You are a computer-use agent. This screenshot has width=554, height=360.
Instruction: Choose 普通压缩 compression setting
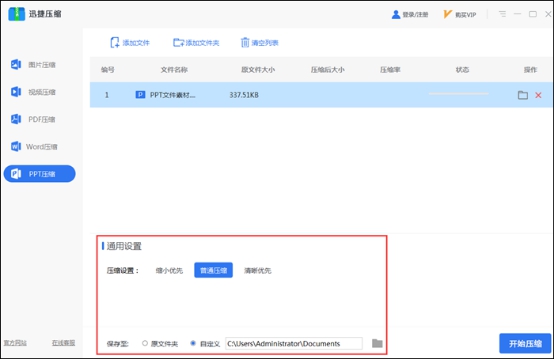[213, 270]
